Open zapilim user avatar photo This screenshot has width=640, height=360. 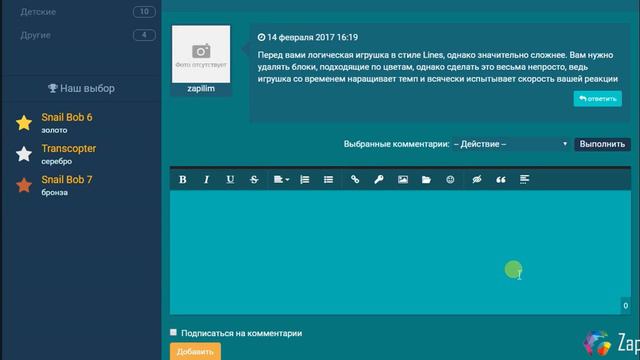(x=201, y=54)
